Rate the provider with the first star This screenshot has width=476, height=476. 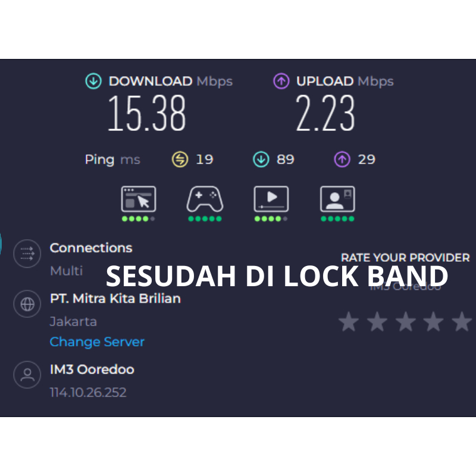[x=349, y=322]
